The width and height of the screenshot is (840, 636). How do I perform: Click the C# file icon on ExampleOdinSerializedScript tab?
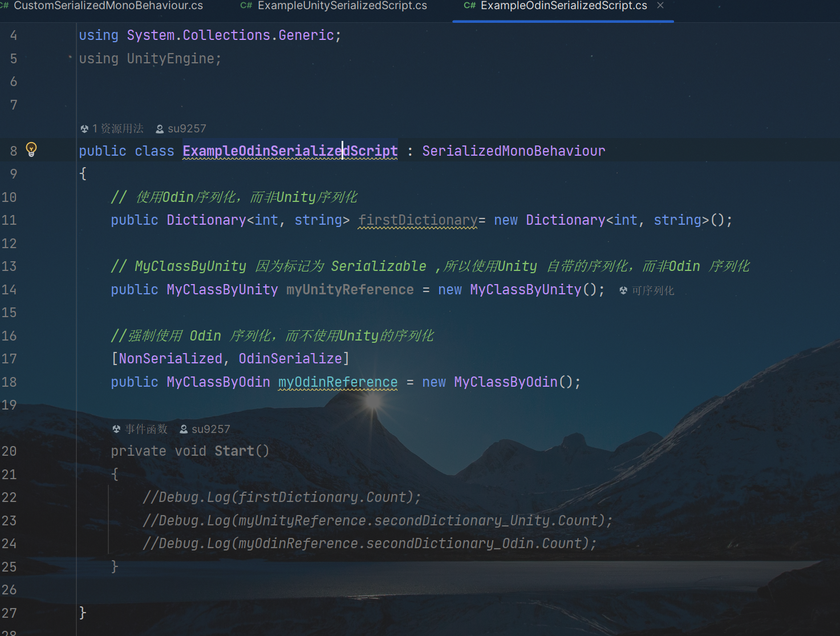(469, 6)
